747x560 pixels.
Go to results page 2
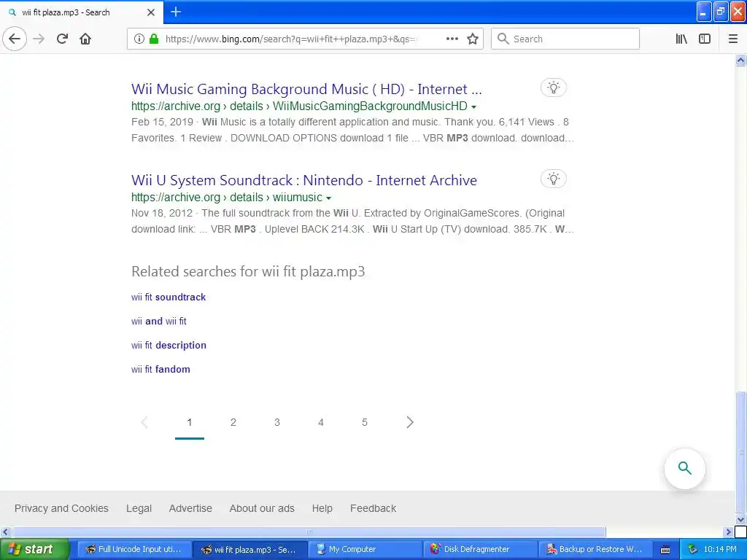click(233, 422)
